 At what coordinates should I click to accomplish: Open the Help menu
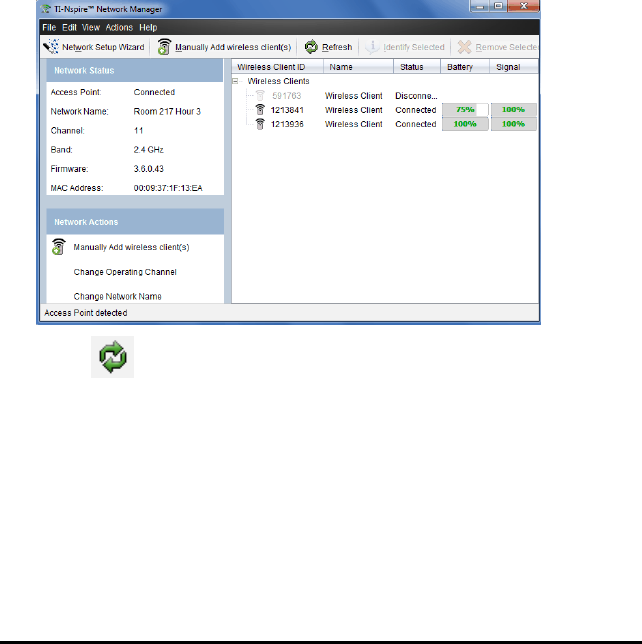click(x=148, y=28)
